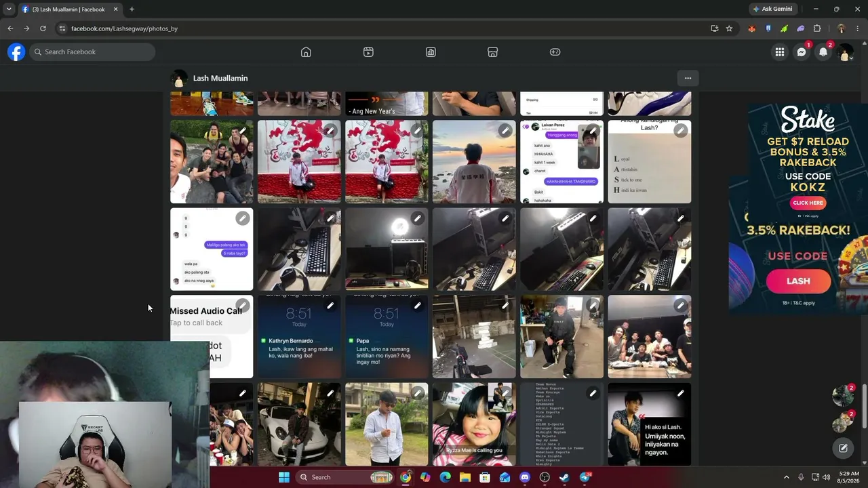Open the Windows Start menu
The width and height of the screenshot is (868, 488).
click(284, 477)
